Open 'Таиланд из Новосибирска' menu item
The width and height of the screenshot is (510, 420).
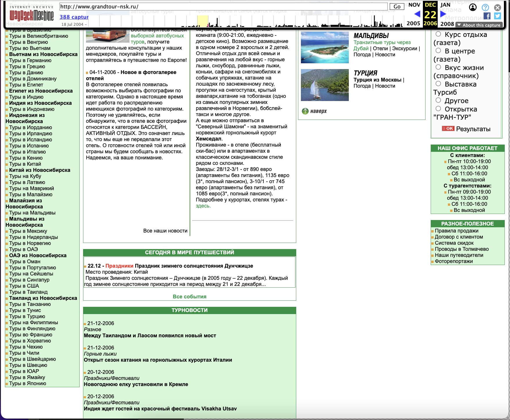[43, 298]
